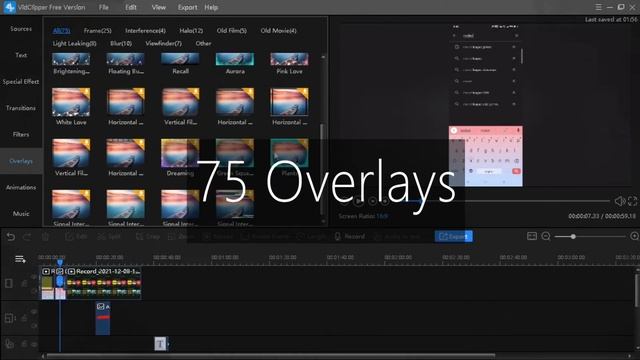Select the Old Film(5) category
The height and width of the screenshot is (360, 640).
[x=231, y=31]
